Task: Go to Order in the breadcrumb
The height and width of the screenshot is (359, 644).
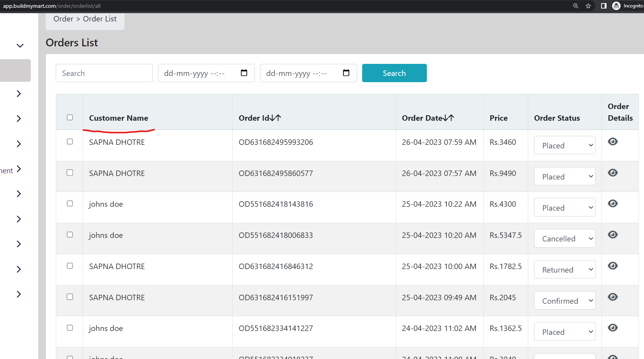Action: [x=63, y=19]
